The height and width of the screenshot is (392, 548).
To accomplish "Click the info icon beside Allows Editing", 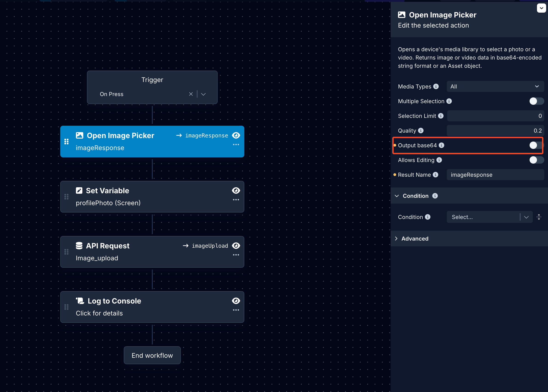I will pos(439,160).
